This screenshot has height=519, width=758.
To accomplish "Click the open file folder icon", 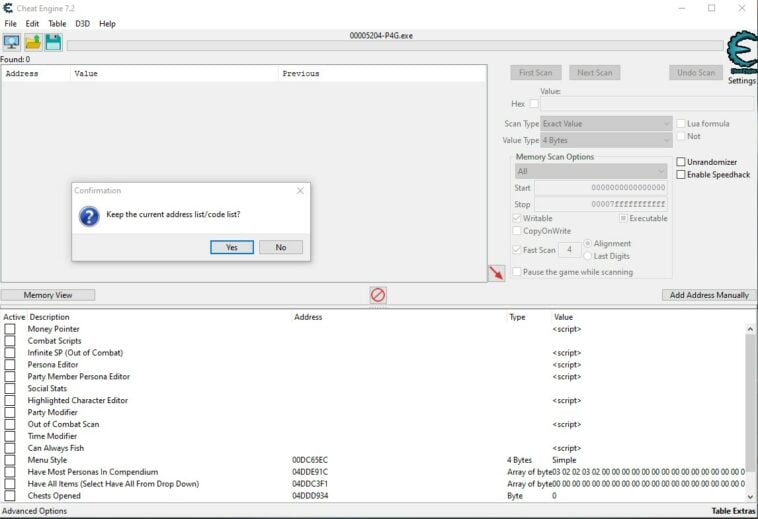I will pos(32,42).
